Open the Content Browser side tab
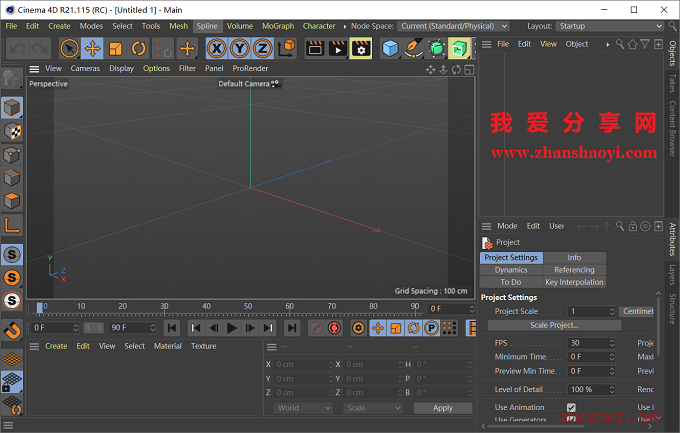The width and height of the screenshot is (680, 433). (672, 129)
